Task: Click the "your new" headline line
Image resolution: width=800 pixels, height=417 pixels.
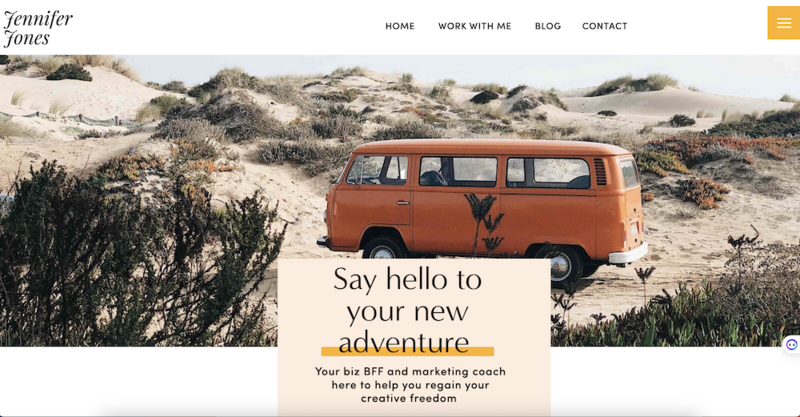Action: coord(407,311)
